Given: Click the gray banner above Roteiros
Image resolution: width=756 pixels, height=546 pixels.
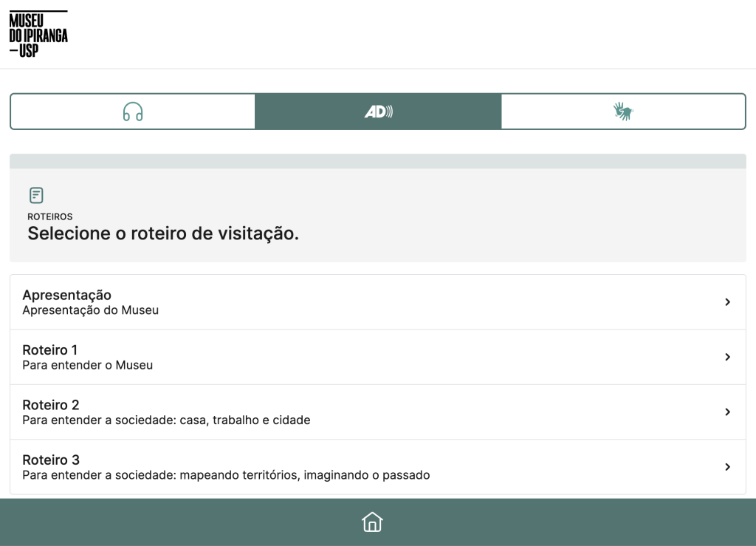Looking at the screenshot, I should point(377,160).
